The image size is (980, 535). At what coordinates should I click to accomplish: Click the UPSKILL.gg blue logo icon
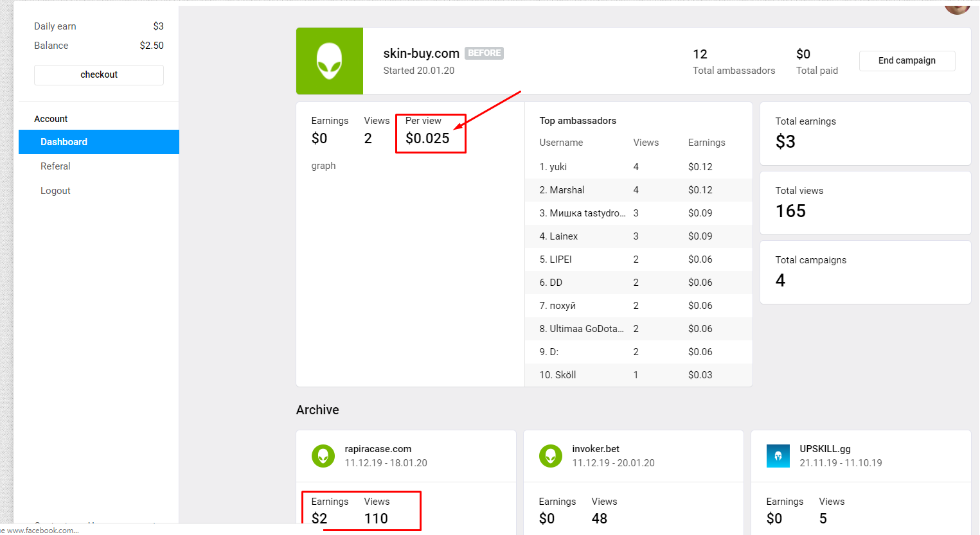[778, 456]
